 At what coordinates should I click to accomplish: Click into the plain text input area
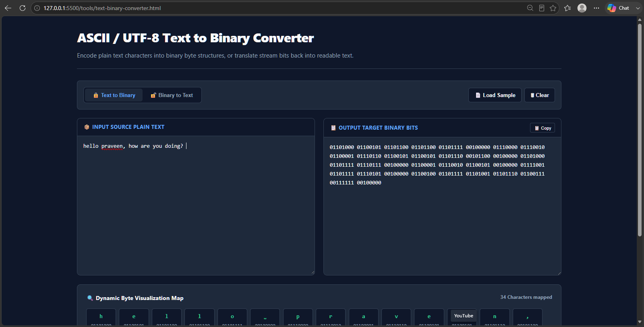(196, 205)
